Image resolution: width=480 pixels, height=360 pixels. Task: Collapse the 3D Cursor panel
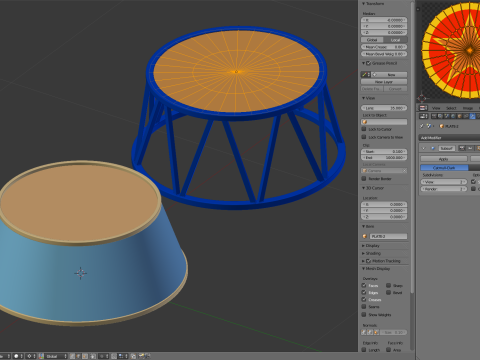tap(364, 188)
